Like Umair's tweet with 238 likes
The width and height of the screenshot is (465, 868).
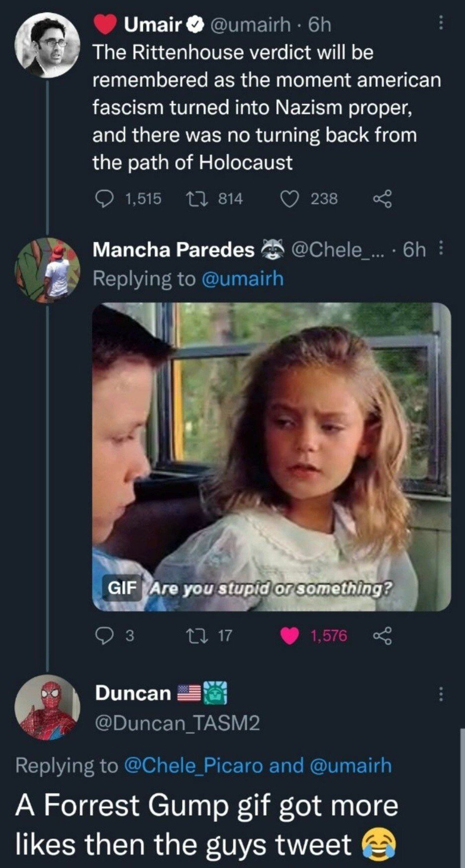tap(289, 199)
